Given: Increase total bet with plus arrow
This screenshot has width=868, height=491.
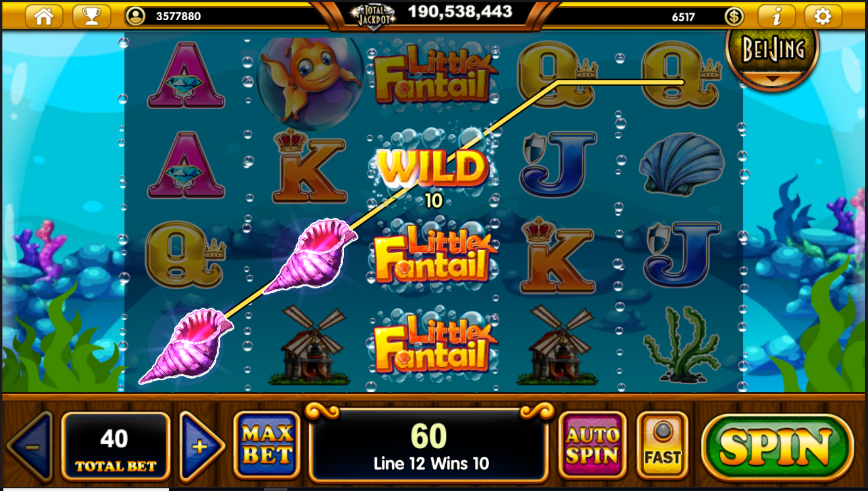Looking at the screenshot, I should (x=201, y=446).
